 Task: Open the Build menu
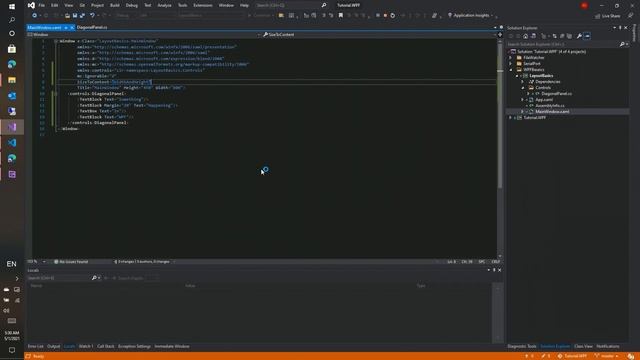click(x=115, y=5)
